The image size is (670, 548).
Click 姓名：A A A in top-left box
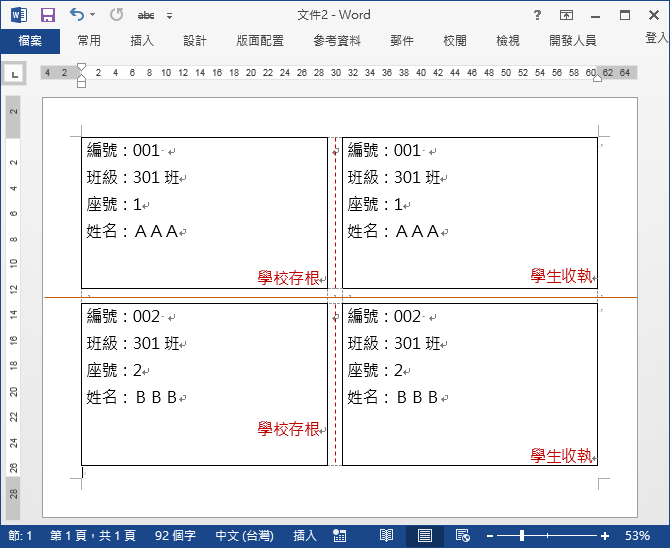132,231
